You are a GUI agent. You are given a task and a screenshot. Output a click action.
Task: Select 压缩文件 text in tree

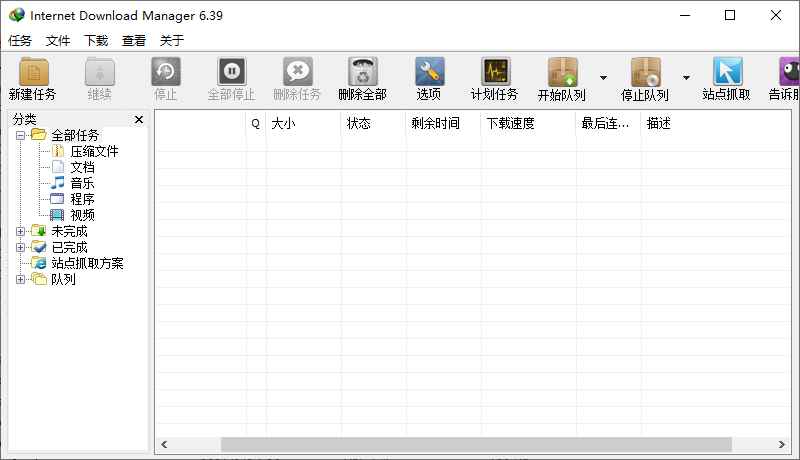94,151
